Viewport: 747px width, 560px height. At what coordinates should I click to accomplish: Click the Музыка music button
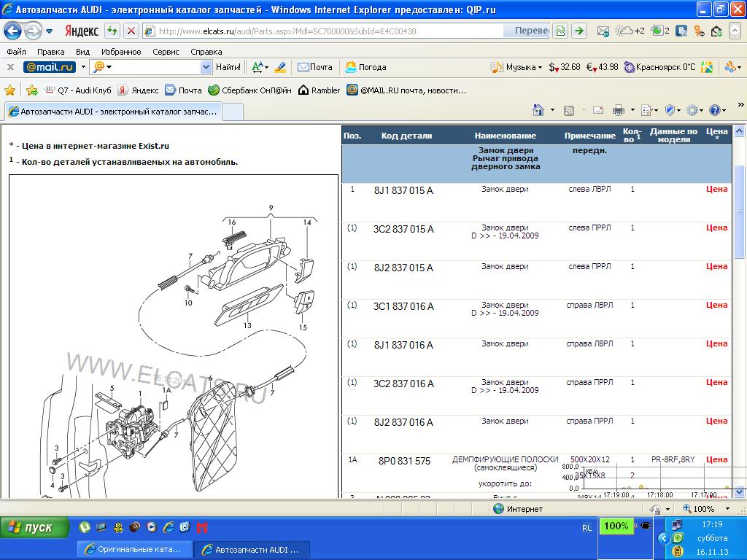tap(514, 67)
